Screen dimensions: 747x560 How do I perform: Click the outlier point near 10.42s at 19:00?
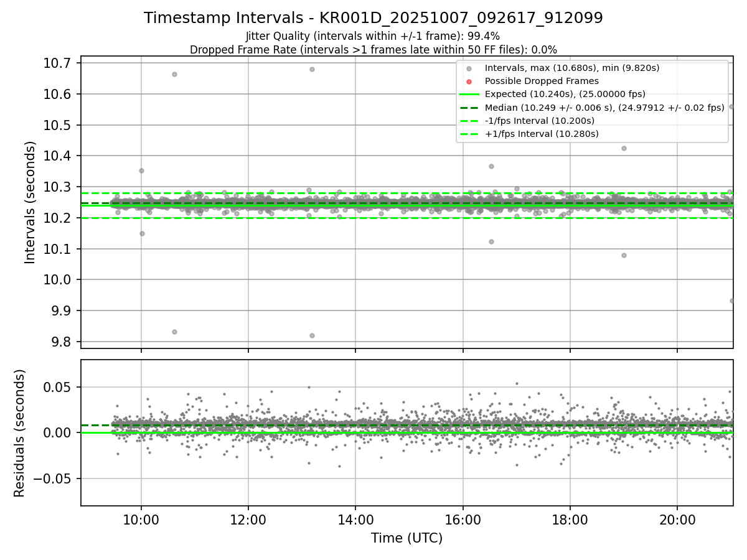(624, 148)
